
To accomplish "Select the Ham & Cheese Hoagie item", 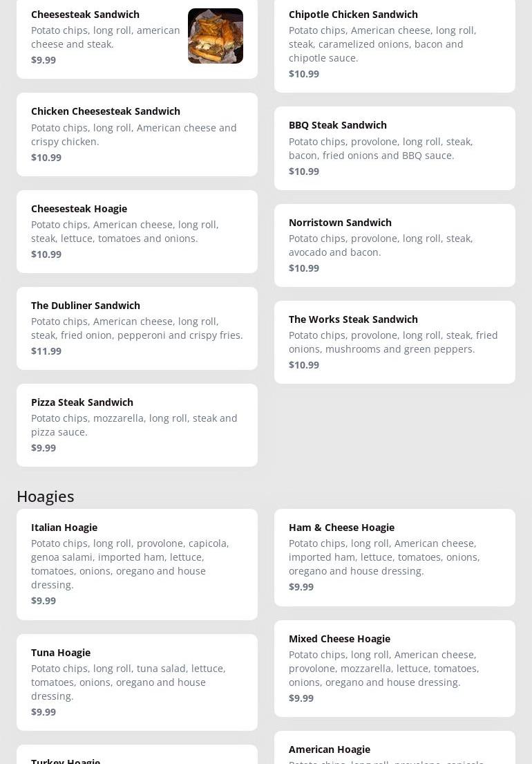I will (x=394, y=557).
